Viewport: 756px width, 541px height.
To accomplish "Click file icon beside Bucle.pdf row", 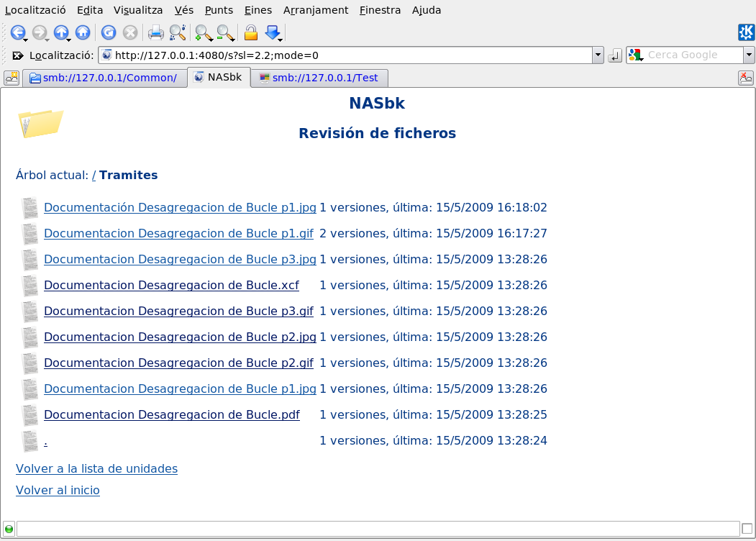I will [30, 415].
